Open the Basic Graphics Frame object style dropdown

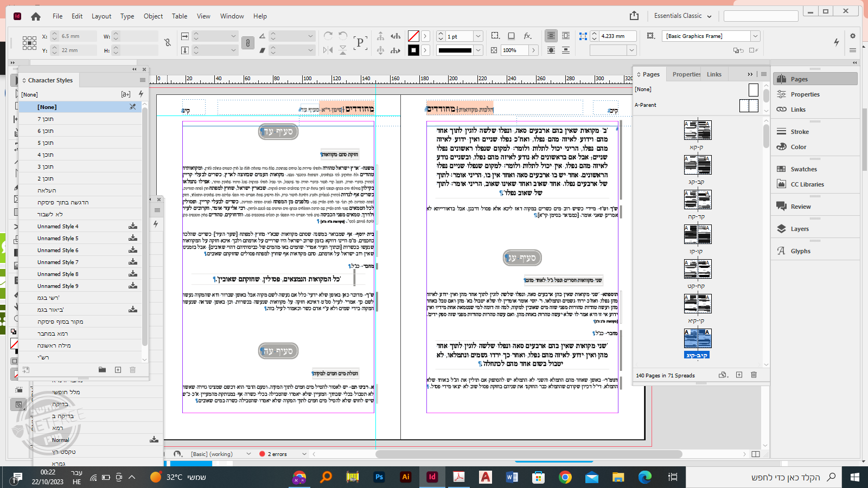(x=755, y=36)
